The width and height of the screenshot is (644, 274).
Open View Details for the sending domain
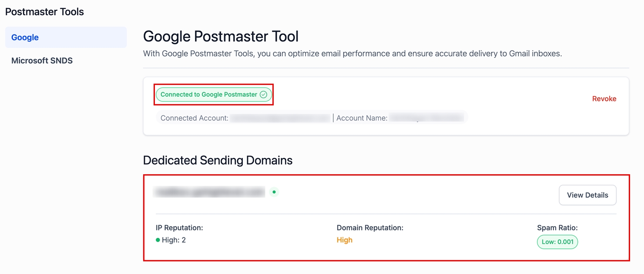click(x=587, y=195)
